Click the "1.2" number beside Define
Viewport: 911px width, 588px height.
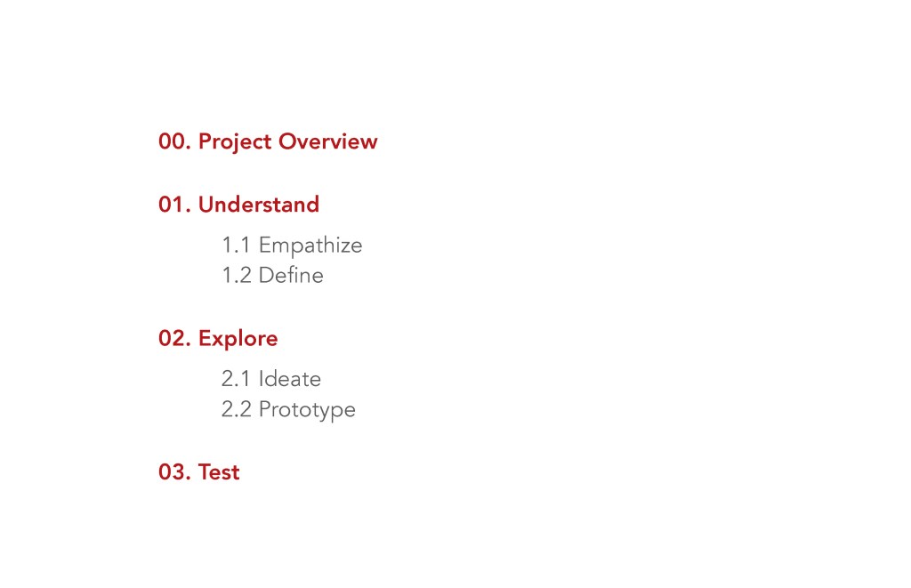[236, 276]
